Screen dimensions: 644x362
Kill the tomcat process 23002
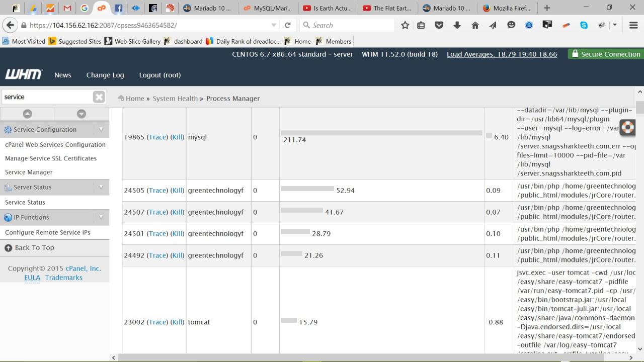click(178, 322)
